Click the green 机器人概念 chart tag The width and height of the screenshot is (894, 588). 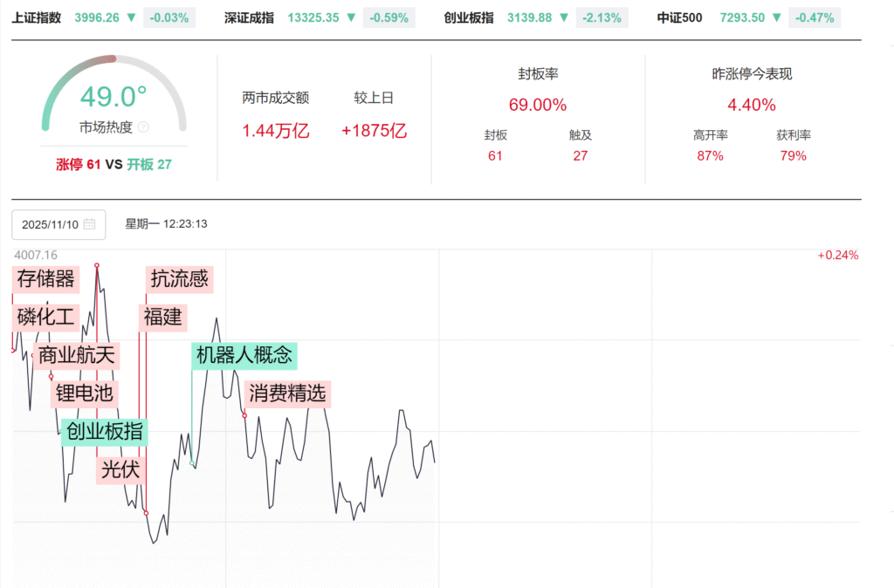244,355
